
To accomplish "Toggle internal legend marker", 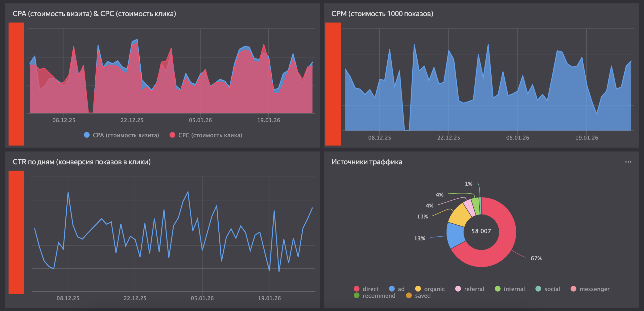I will pyautogui.click(x=498, y=289).
